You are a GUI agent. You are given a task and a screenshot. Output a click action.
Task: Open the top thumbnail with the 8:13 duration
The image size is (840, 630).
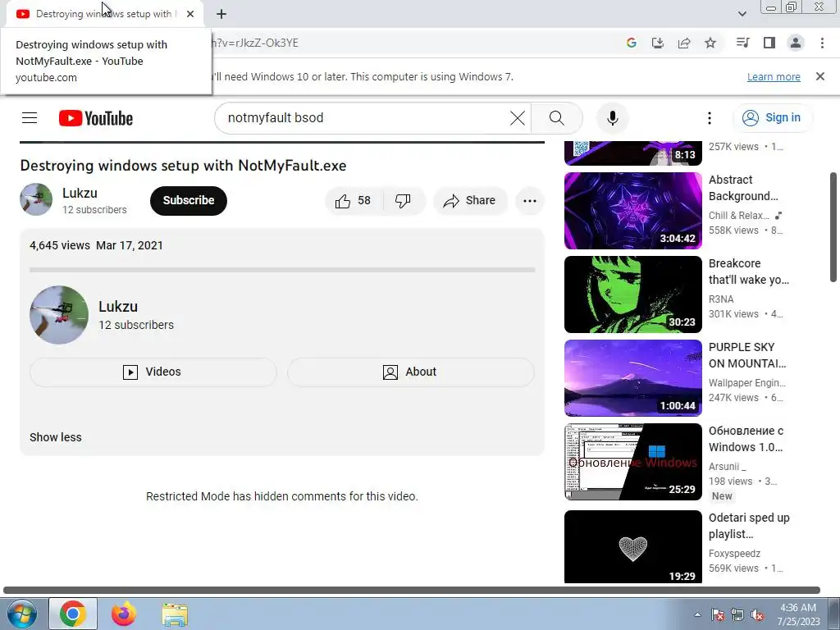[632, 153]
